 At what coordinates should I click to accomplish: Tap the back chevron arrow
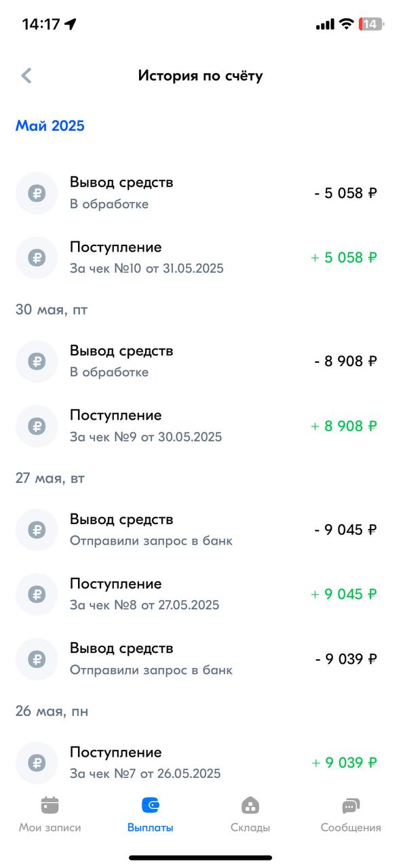point(26,75)
